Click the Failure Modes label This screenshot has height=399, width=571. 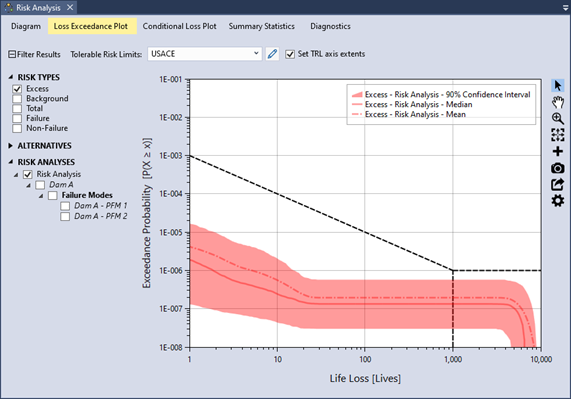[87, 195]
